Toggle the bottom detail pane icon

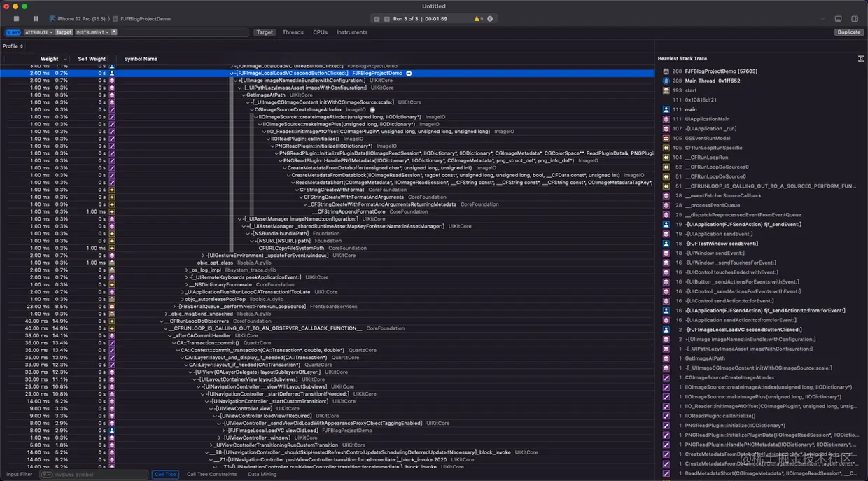(x=839, y=19)
